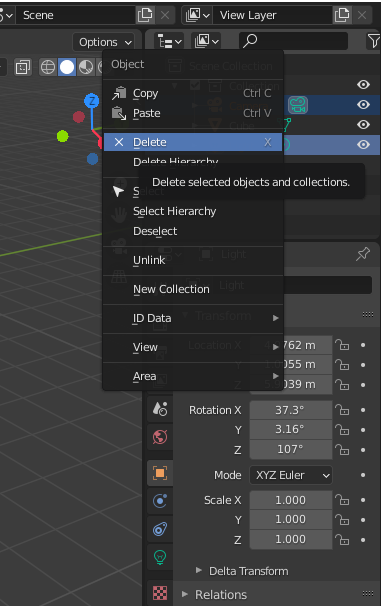Click the Rotation Z 107° value field
Screen dimensions: 381x606
point(291,449)
